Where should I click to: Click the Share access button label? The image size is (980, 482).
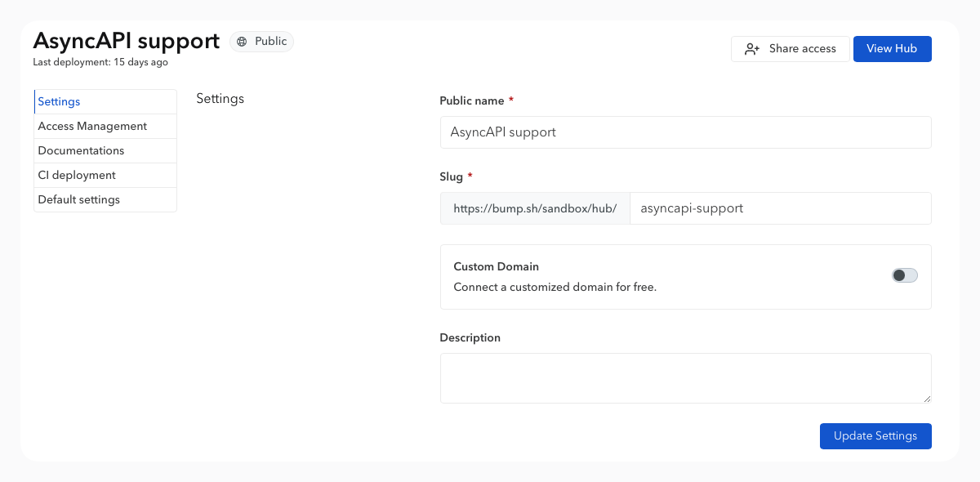[x=802, y=49]
